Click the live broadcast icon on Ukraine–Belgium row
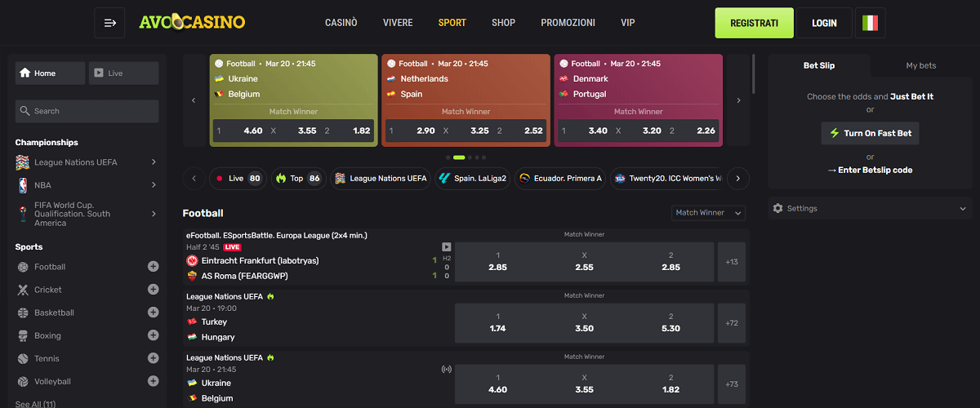 click(447, 369)
